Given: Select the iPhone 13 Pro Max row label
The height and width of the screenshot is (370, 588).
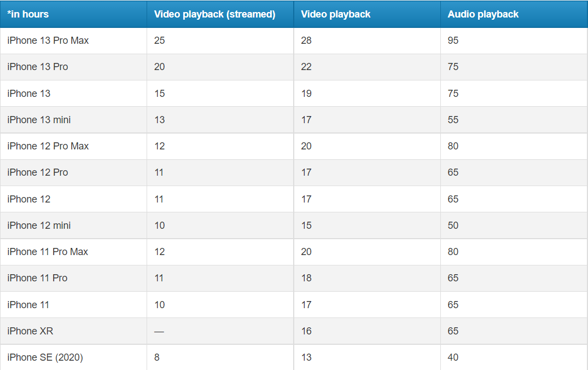Looking at the screenshot, I should pyautogui.click(x=48, y=41).
